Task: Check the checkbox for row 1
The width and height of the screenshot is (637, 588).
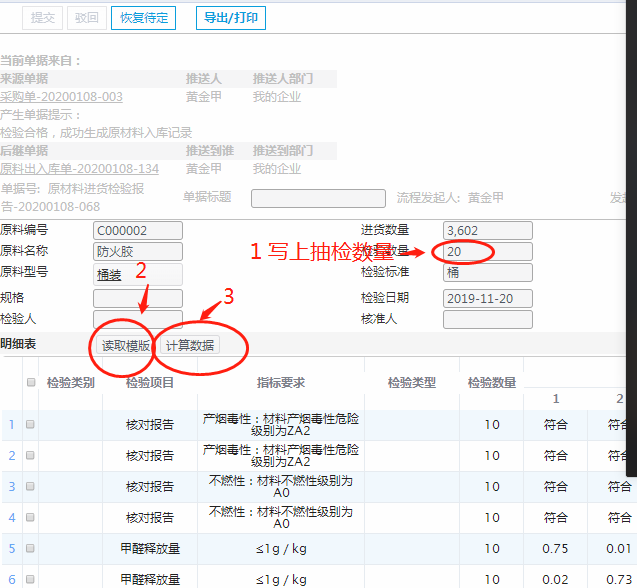Action: (x=31, y=425)
